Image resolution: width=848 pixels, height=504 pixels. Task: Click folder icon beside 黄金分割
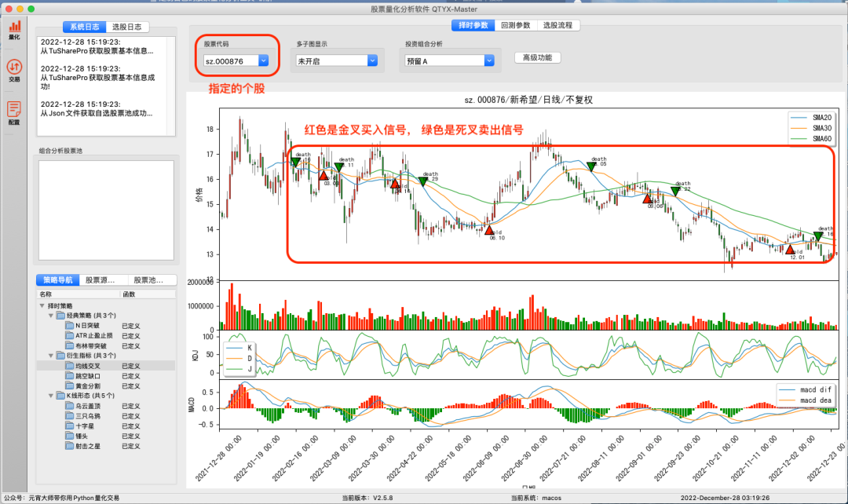pyautogui.click(x=69, y=386)
